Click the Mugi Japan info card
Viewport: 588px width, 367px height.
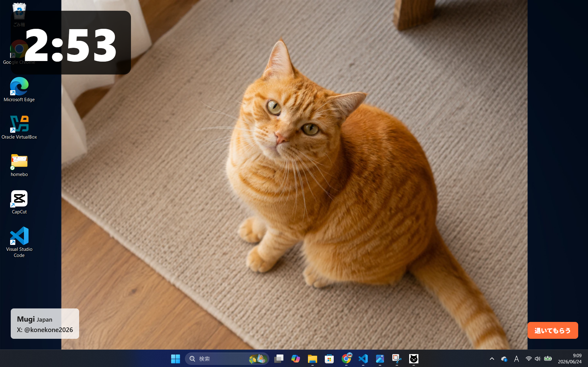[x=45, y=323]
